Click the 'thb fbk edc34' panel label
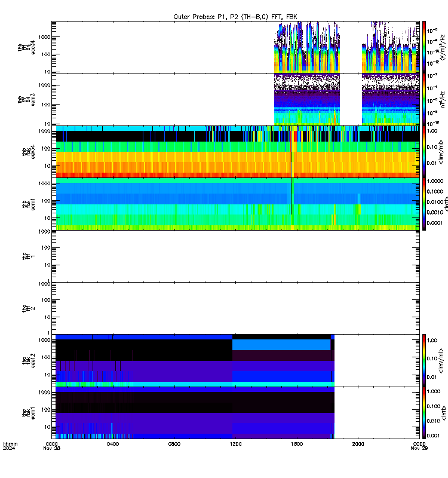 (29, 152)
